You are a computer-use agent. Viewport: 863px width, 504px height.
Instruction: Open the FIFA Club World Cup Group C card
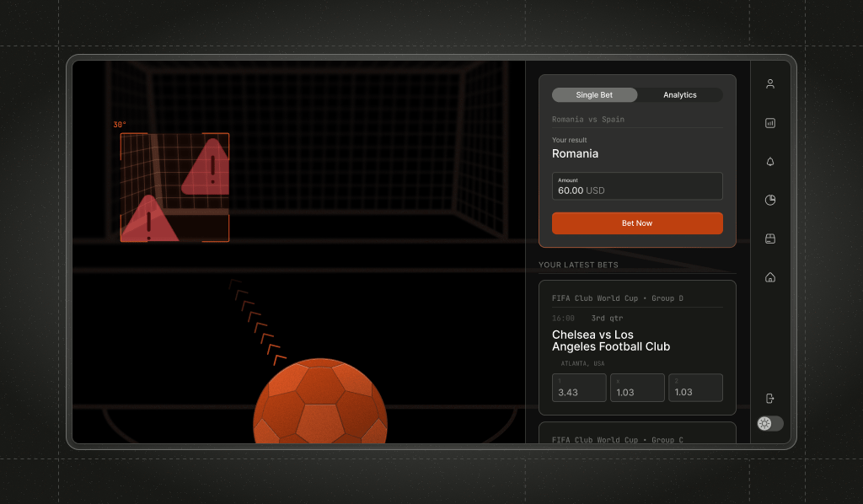(636, 435)
